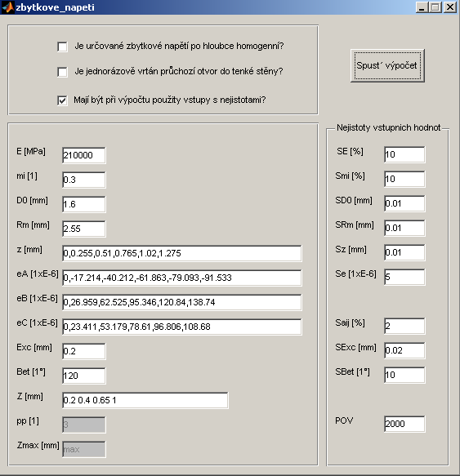Click into the z [mm] depths field

[x=182, y=253]
